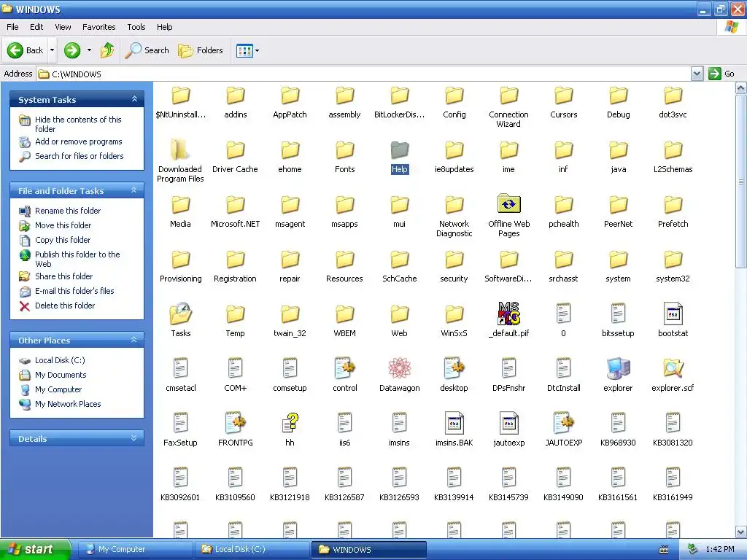Collapse the Other Places panel

click(x=134, y=340)
